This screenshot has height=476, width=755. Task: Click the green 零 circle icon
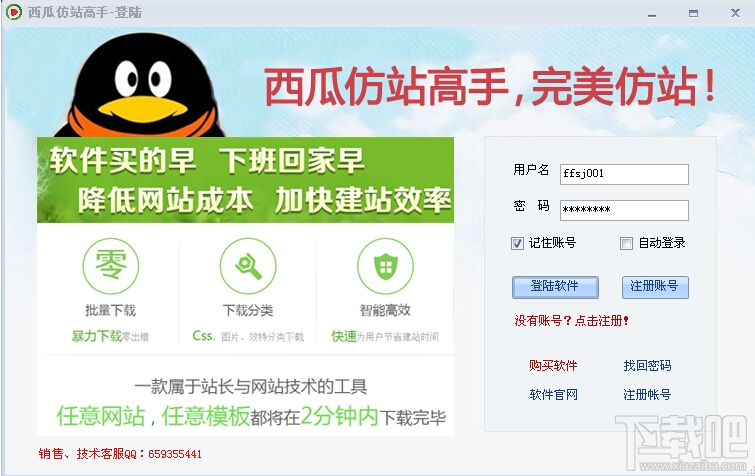click(111, 266)
